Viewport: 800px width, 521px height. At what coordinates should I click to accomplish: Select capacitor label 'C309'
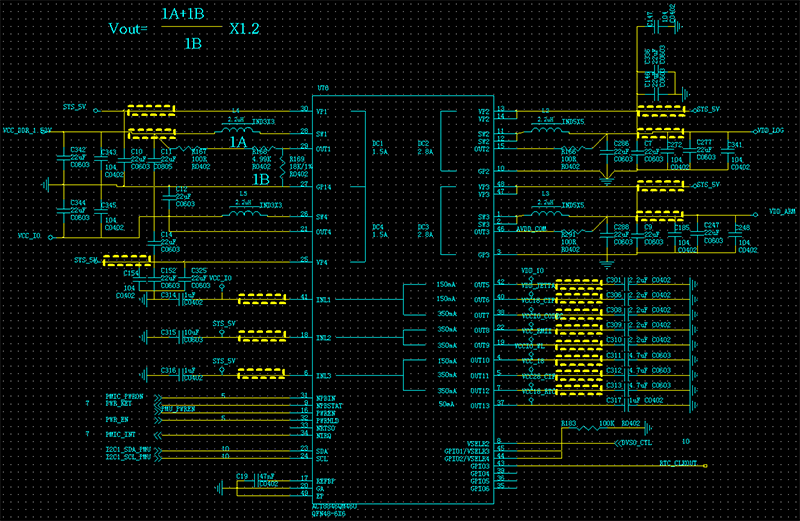pyautogui.click(x=614, y=325)
